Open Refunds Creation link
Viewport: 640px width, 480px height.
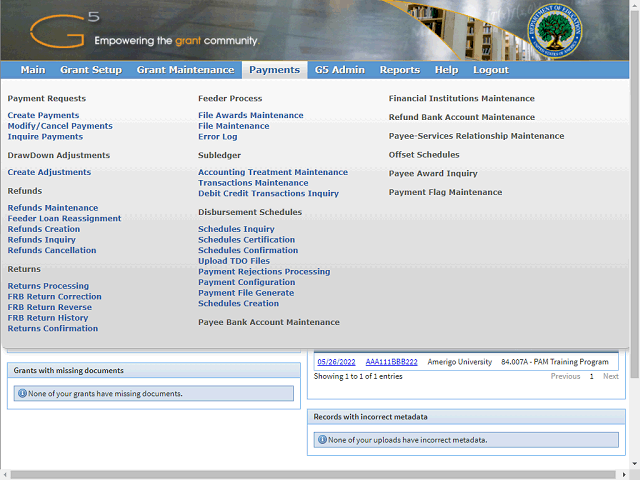pos(44,229)
